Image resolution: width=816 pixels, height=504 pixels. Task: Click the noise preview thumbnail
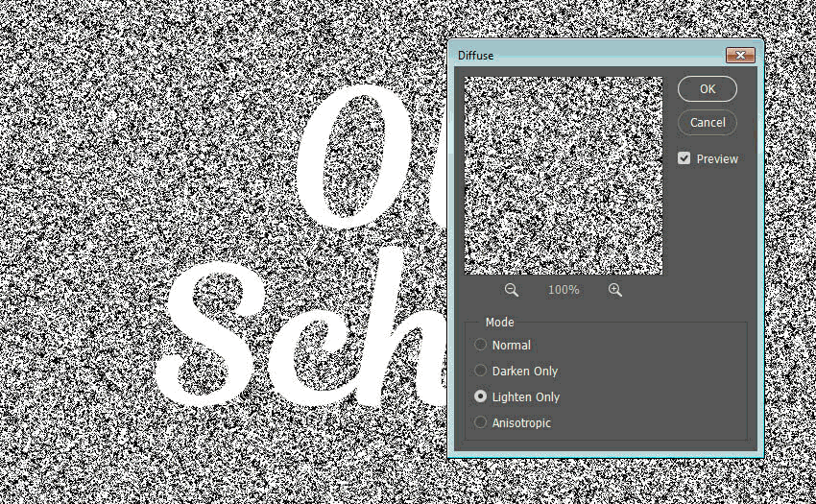(564, 176)
